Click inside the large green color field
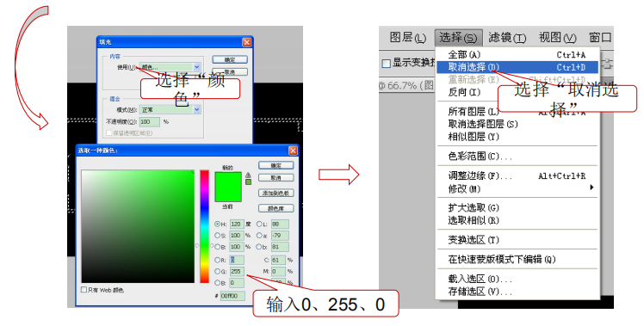 click(x=138, y=226)
